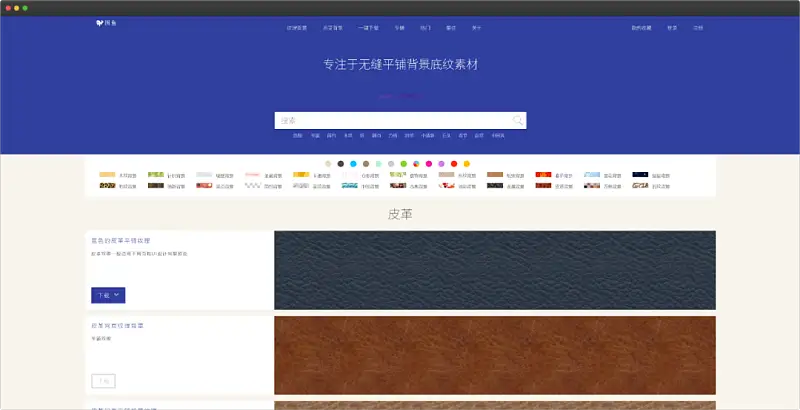Open the tan beige category thumbnail
This screenshot has width=800, height=410.
pos(446,174)
